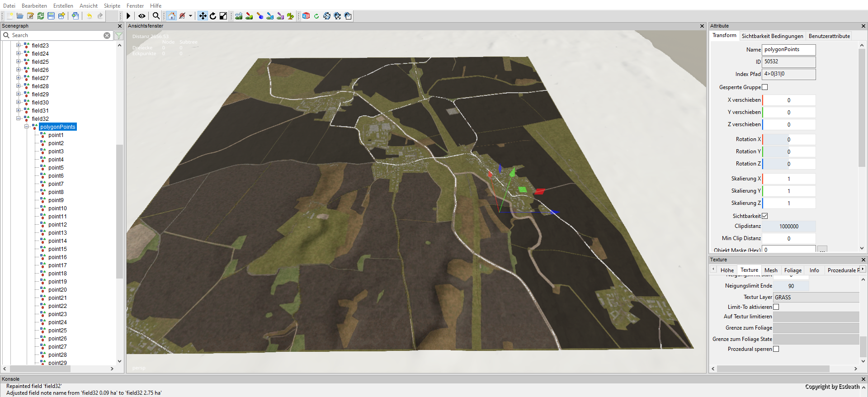Image resolution: width=868 pixels, height=397 pixels.
Task: Open the Benutzerattribute tab
Action: pyautogui.click(x=829, y=36)
